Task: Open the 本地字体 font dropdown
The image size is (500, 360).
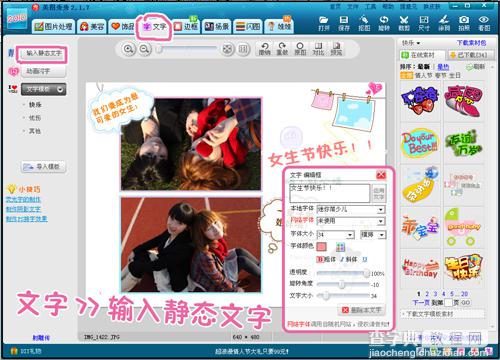Action: 380,209
